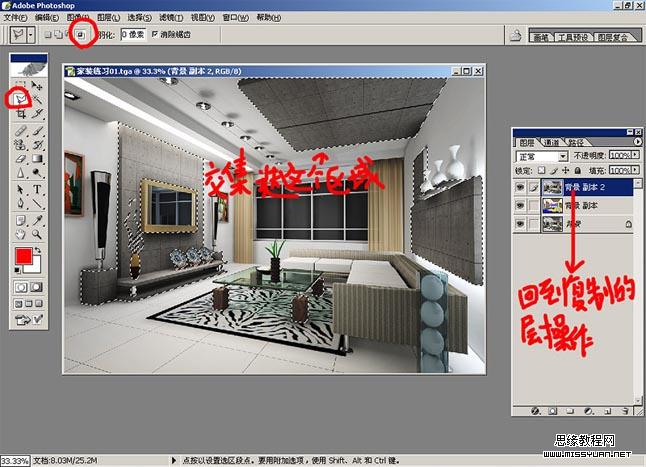
Task: Click the red foreground color swatch
Action: [24, 258]
